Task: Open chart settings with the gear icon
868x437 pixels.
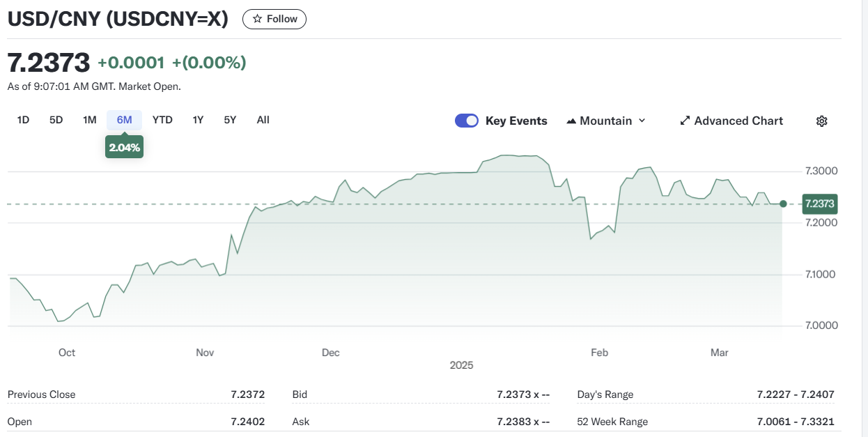Action: [821, 121]
